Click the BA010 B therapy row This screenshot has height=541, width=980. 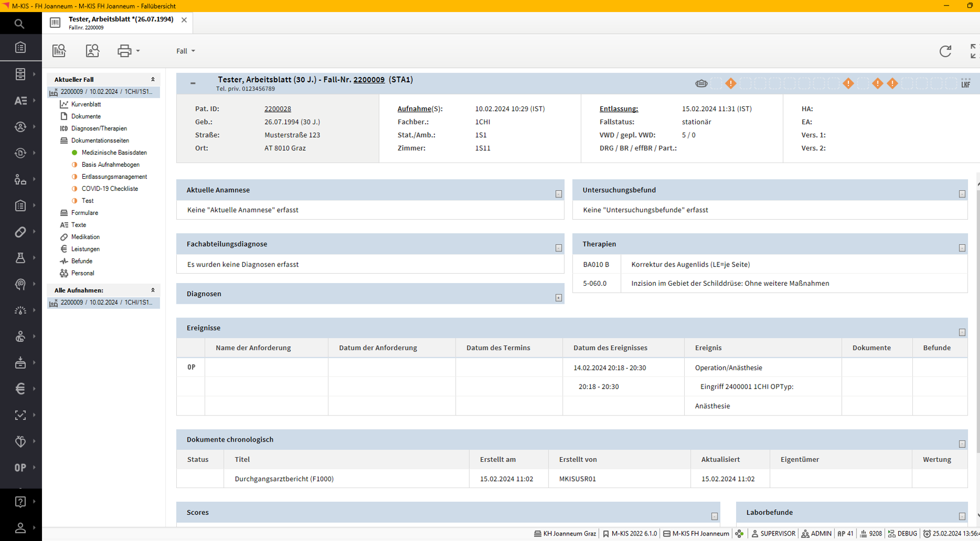770,265
